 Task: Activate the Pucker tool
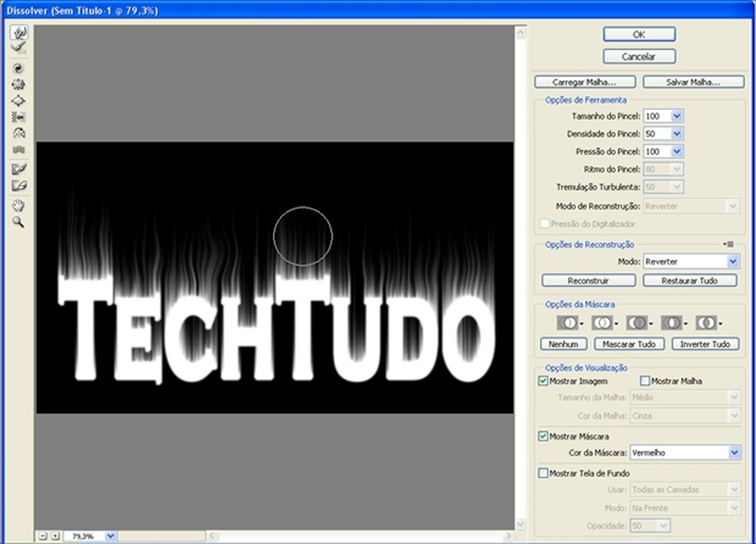tap(19, 85)
